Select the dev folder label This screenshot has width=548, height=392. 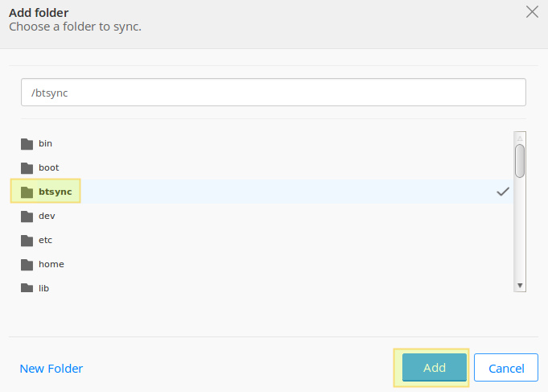(x=46, y=216)
